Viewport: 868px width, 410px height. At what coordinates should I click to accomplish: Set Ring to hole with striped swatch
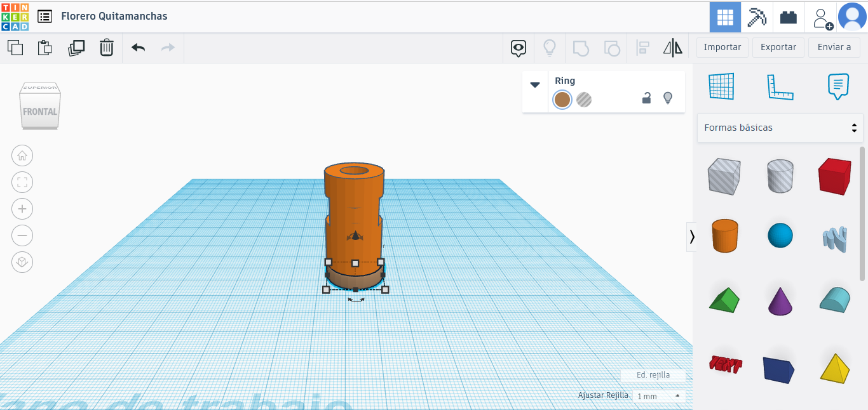pyautogui.click(x=584, y=100)
